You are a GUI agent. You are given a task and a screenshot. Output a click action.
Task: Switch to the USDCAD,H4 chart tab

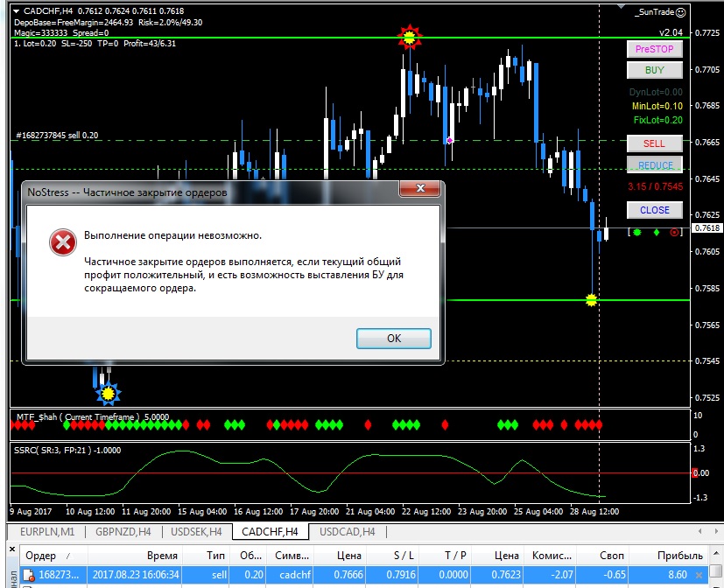point(348,532)
